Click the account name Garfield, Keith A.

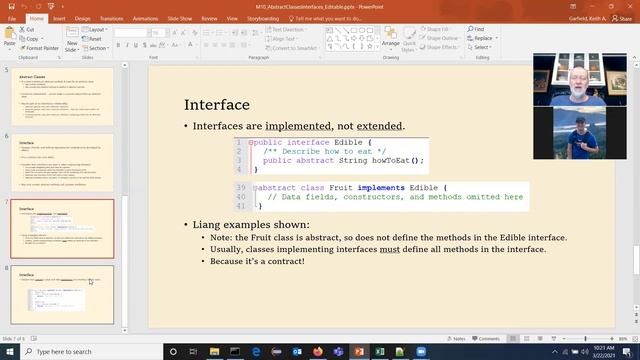(587, 18)
